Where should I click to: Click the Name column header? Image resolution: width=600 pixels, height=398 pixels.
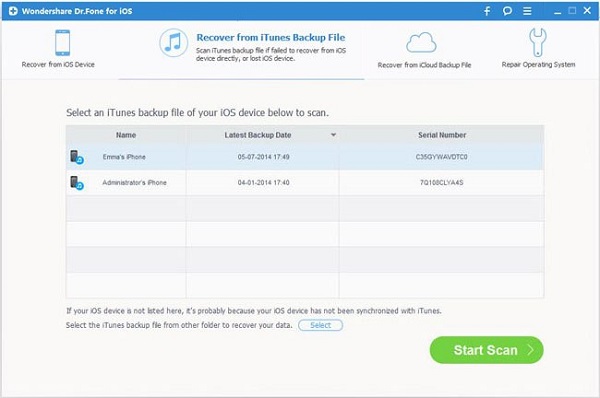[x=126, y=135]
